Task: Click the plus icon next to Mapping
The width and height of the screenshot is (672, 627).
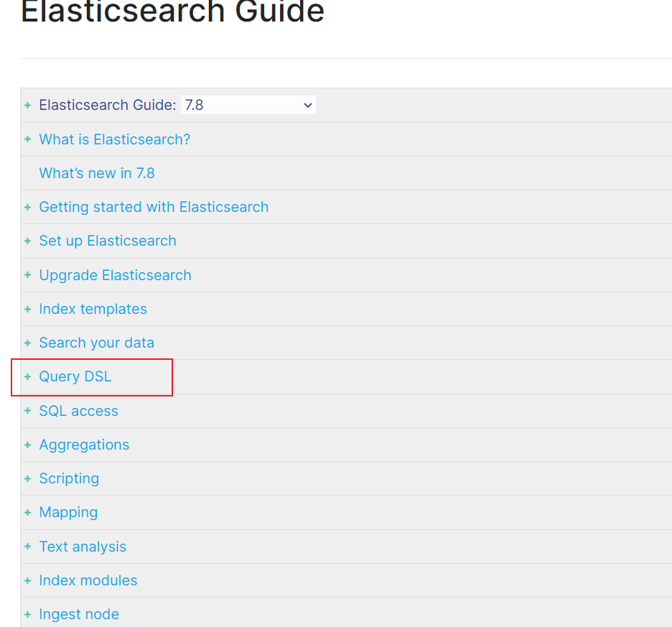Action: click(28, 513)
